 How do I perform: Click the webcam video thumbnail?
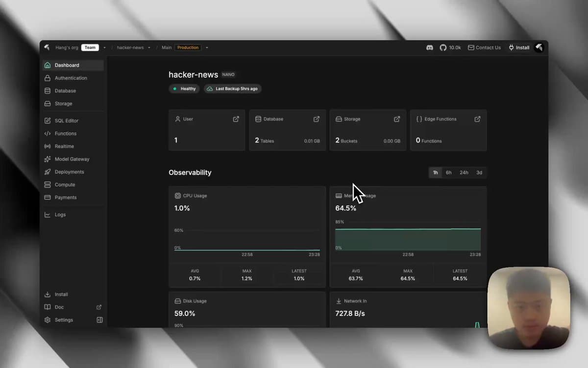click(529, 308)
